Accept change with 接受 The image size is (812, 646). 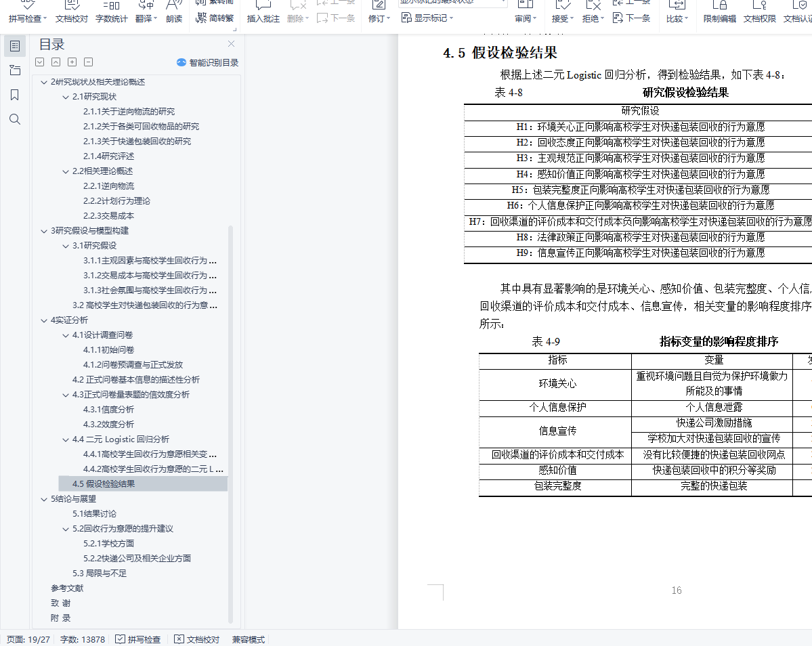click(562, 12)
